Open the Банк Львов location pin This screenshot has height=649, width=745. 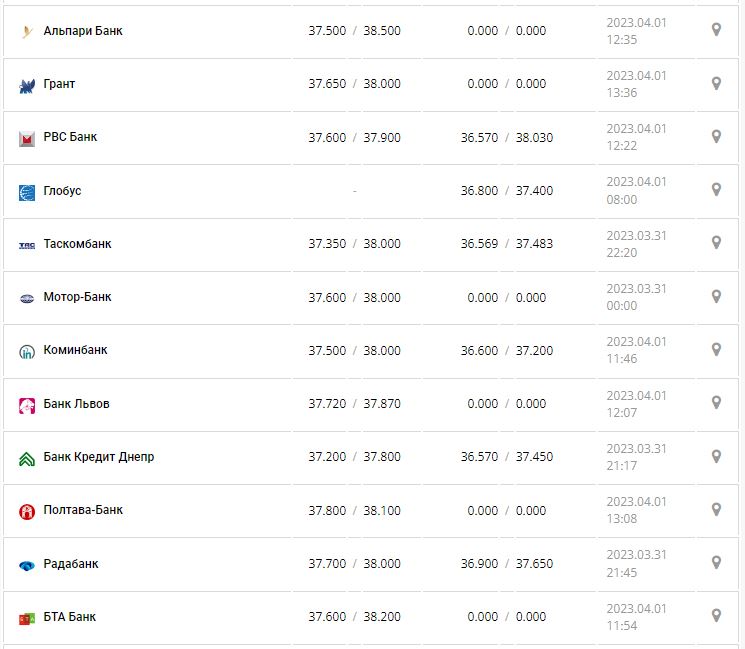pyautogui.click(x=716, y=402)
